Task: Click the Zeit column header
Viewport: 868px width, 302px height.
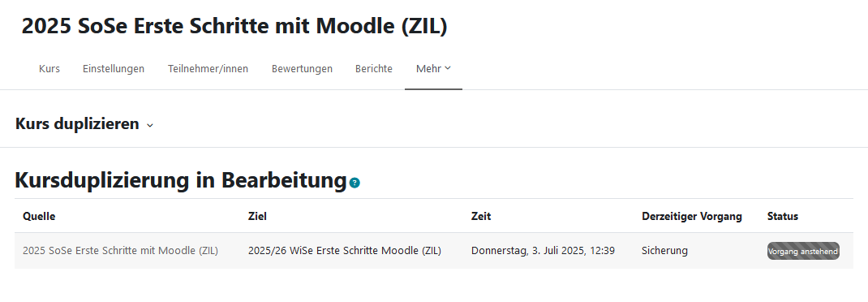Action: click(x=481, y=216)
